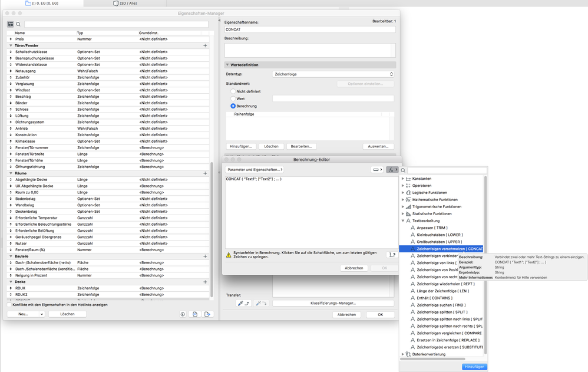Viewport: 588px width, 372px height.
Task: Click the blue Hinzufügen button
Action: [x=474, y=367]
